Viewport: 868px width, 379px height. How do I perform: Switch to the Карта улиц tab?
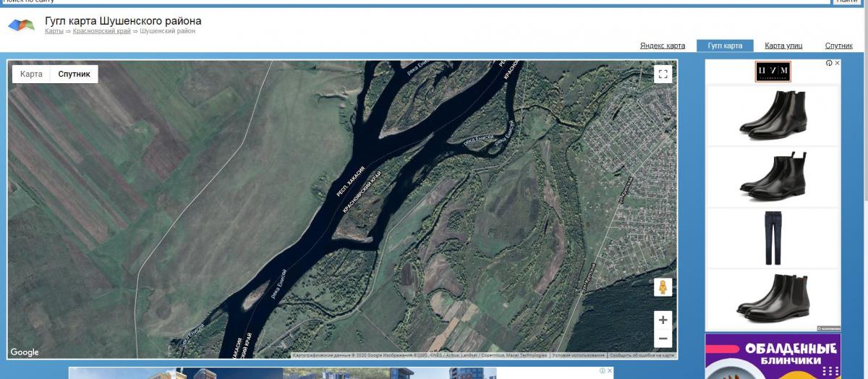783,46
